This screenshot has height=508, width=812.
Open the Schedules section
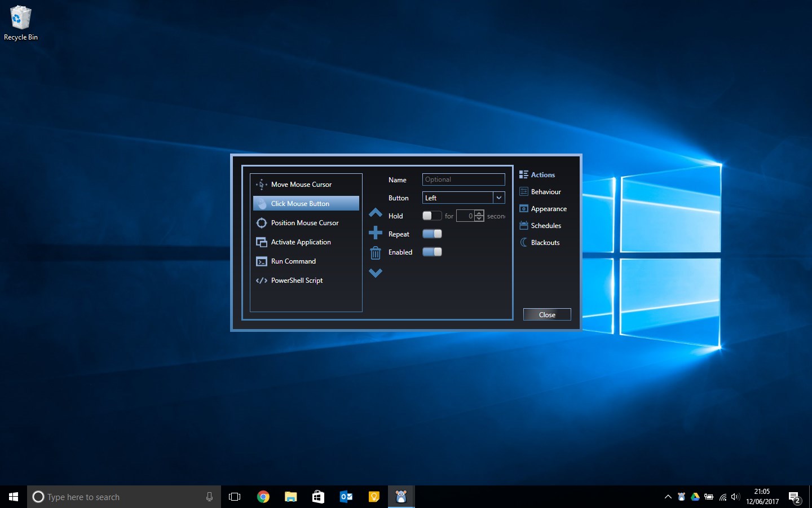click(545, 225)
